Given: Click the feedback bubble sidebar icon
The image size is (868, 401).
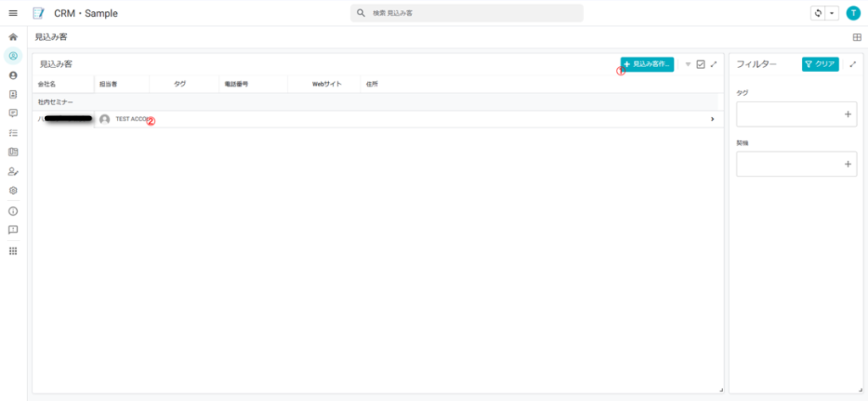Looking at the screenshot, I should pos(13,230).
